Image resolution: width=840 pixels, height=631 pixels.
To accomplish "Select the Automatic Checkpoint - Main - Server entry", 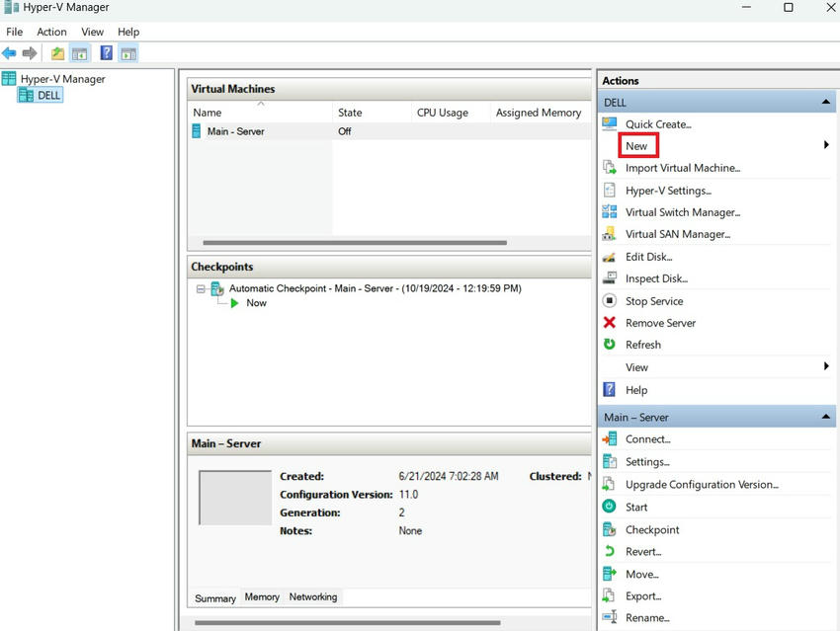I will click(x=375, y=288).
